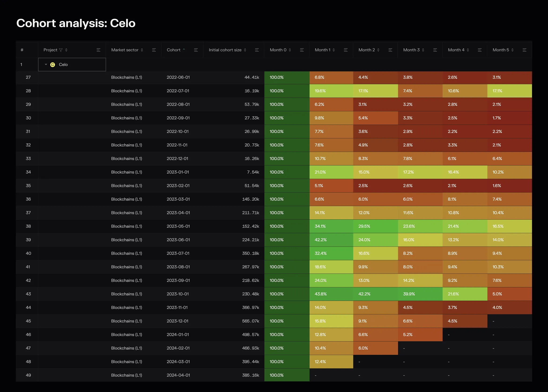Viewport: 548px width, 392px height.
Task: Open the Project column menu icon
Action: click(x=98, y=50)
